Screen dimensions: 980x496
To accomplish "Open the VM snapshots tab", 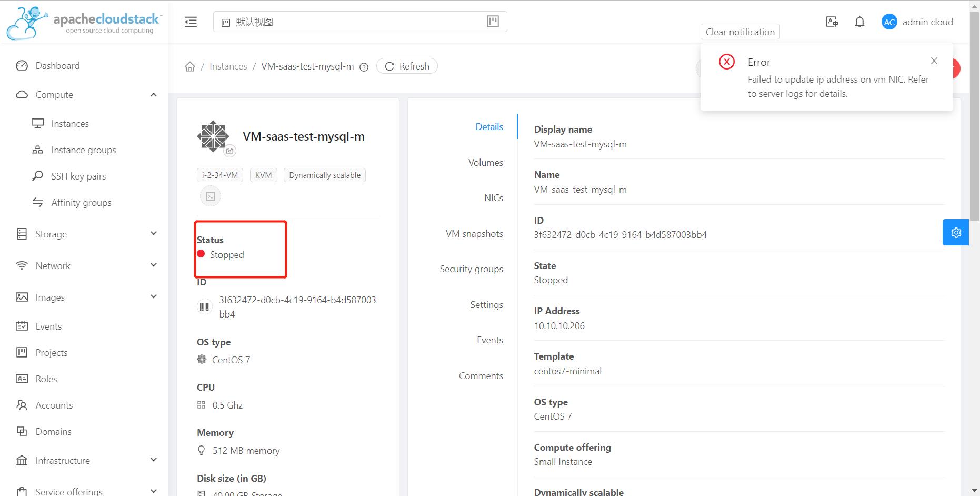I will click(x=474, y=233).
